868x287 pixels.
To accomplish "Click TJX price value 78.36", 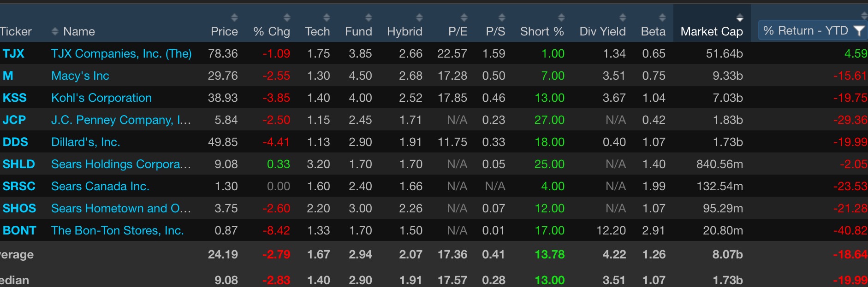I will (223, 53).
